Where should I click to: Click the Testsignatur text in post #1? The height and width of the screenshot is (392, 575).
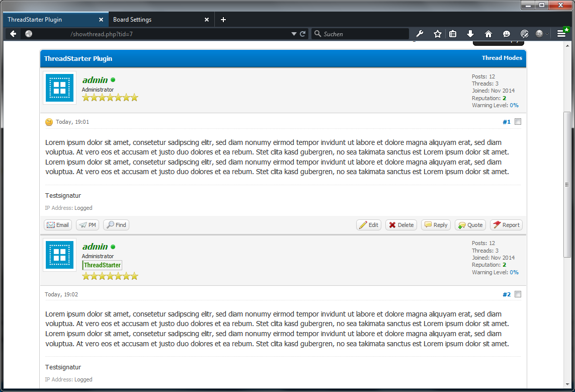[x=63, y=195]
